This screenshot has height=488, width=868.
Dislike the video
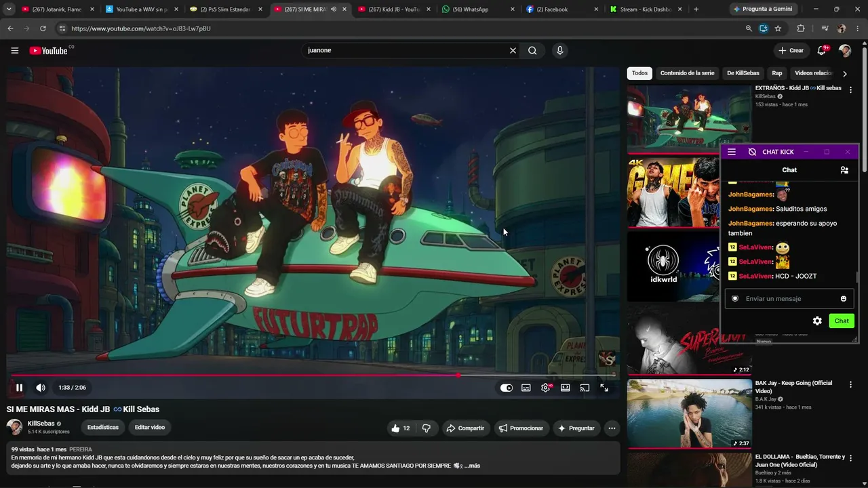[427, 428]
